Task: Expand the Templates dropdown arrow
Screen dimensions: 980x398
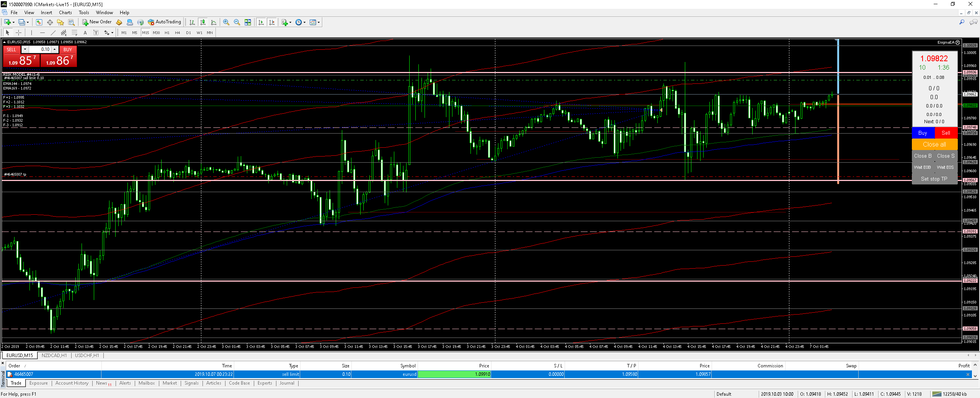Action: 318,22
